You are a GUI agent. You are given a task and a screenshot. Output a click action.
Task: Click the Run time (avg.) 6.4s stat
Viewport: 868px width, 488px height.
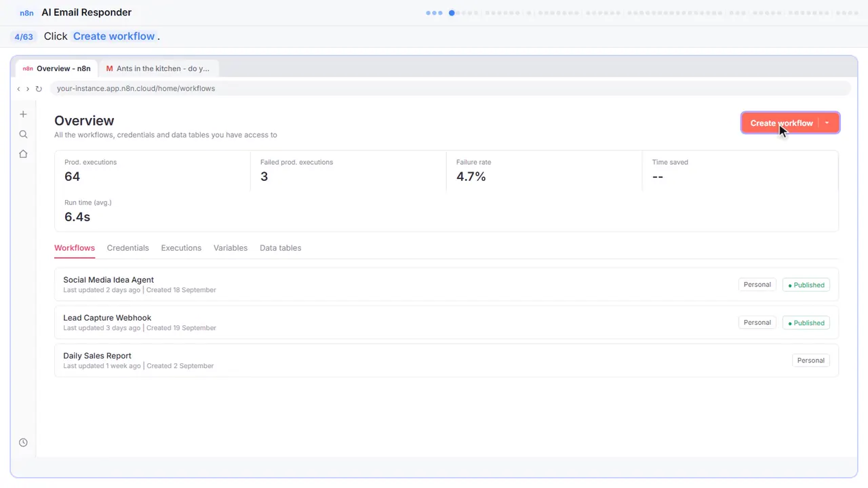tap(153, 211)
